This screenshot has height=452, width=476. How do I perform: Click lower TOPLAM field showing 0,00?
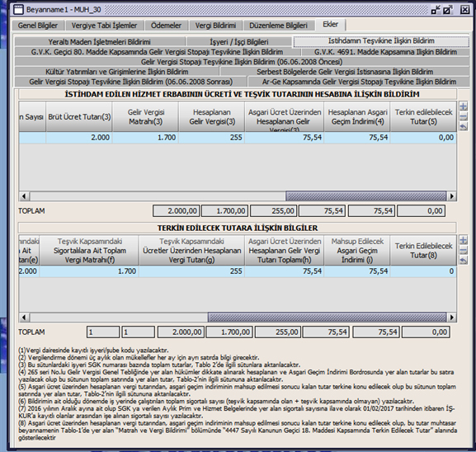pyautogui.click(x=426, y=332)
